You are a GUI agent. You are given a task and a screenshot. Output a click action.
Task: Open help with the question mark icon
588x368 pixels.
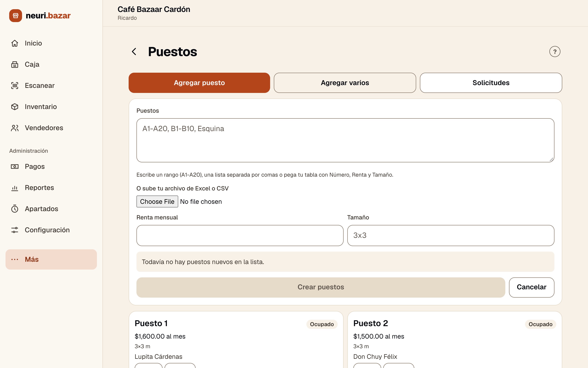coord(555,52)
